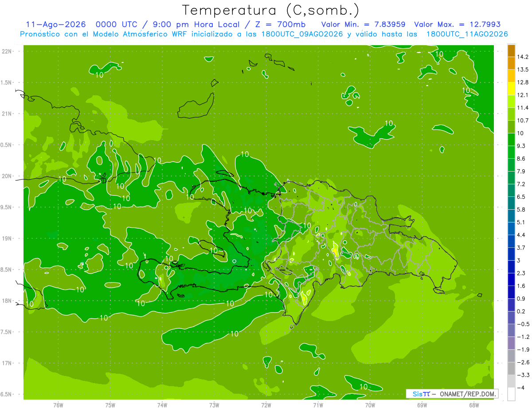Click the '73W' longitude axis label
532x411 pixels.
(x=214, y=405)
